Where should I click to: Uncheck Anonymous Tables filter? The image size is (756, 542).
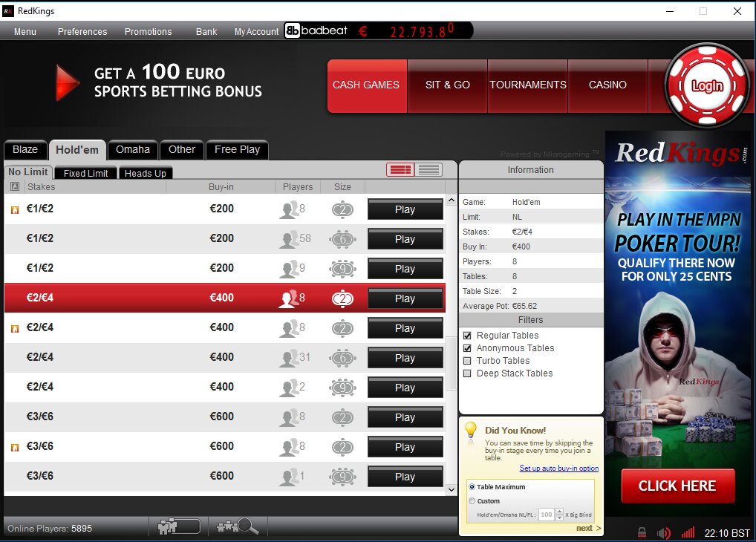point(466,348)
